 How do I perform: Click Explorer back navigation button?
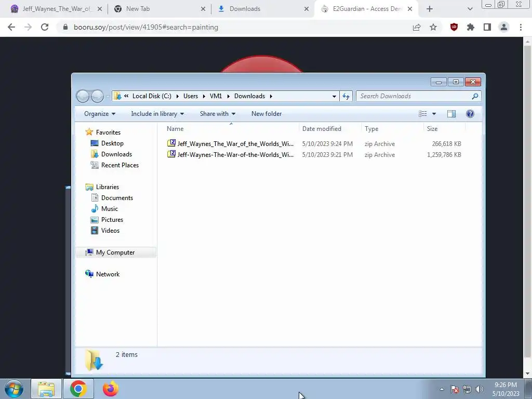(83, 96)
